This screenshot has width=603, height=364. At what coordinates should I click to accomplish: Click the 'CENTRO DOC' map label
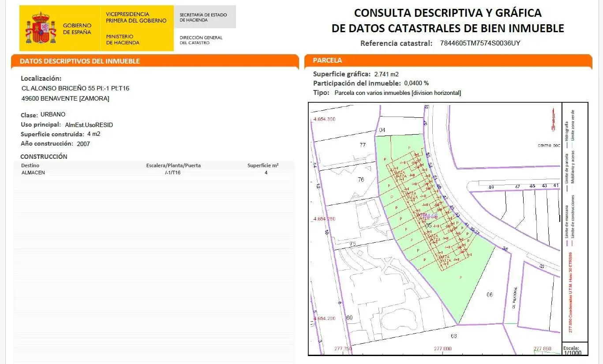[548, 146]
